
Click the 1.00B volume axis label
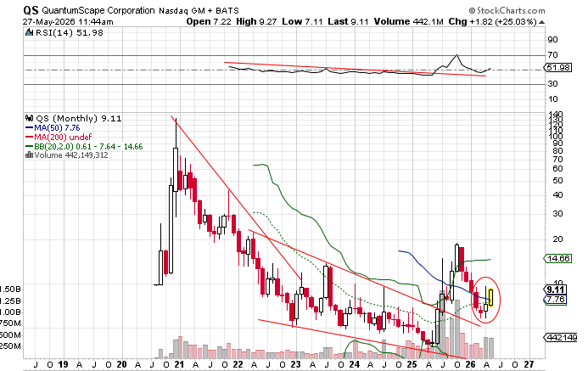pos(10,312)
